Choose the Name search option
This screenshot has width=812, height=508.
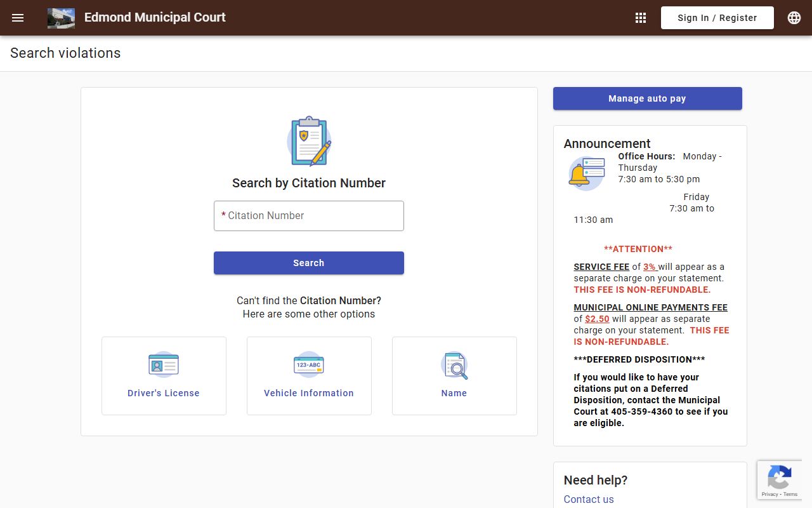point(454,376)
